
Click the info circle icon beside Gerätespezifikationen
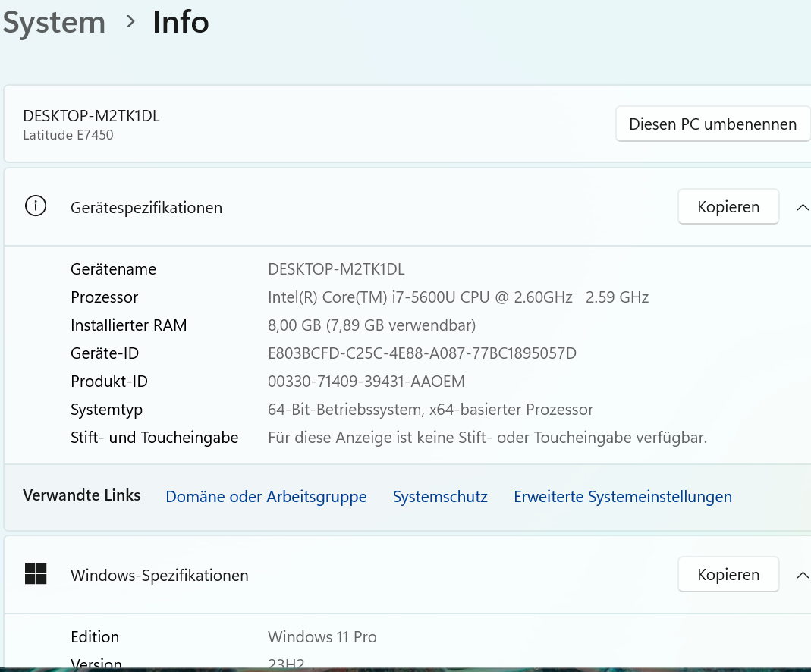[36, 206]
